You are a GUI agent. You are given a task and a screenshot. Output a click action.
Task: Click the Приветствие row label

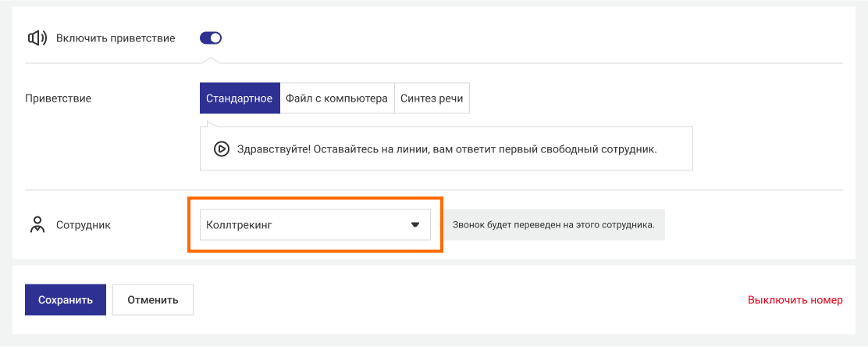[59, 98]
